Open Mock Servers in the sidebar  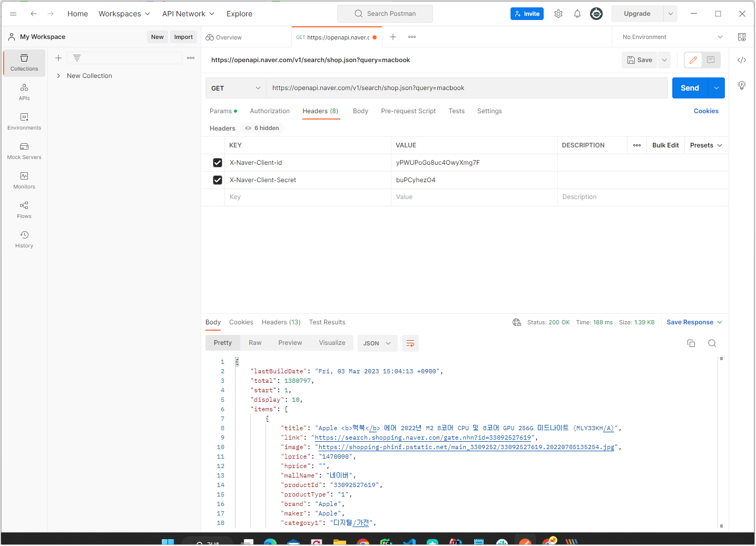[x=24, y=151]
